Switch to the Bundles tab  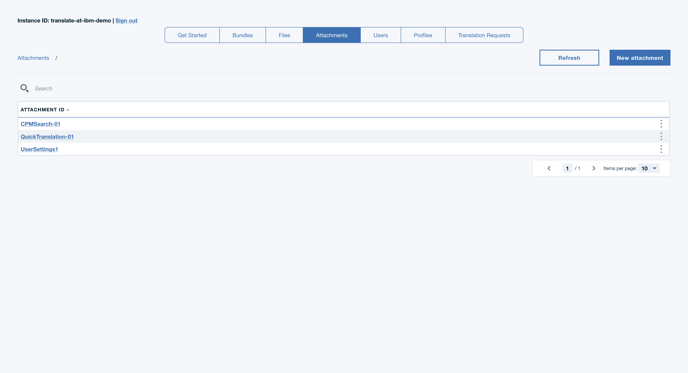pyautogui.click(x=242, y=35)
